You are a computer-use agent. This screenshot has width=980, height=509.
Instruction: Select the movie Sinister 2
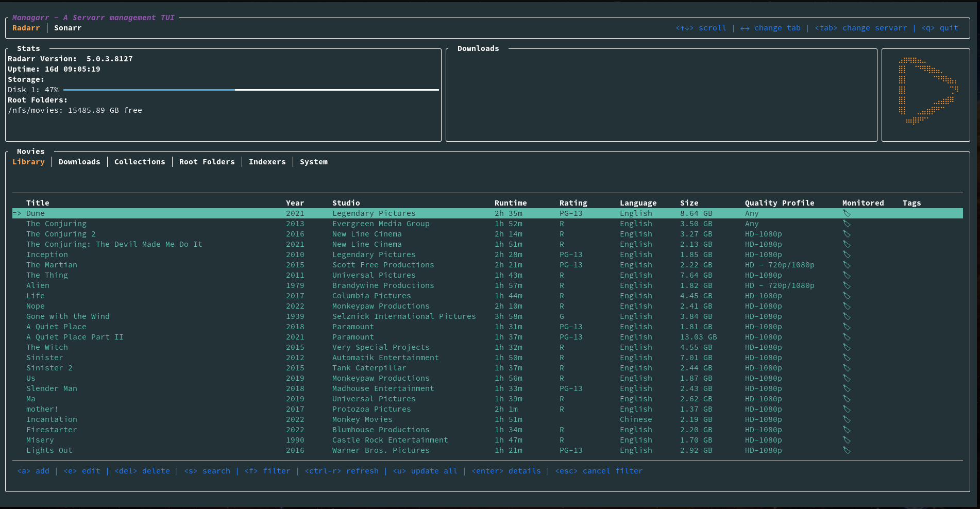49,368
